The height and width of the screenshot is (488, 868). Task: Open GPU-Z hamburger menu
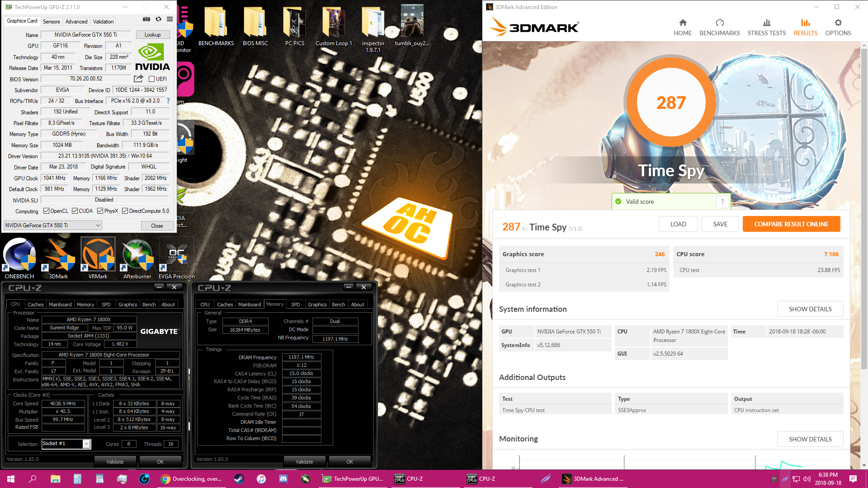point(170,19)
